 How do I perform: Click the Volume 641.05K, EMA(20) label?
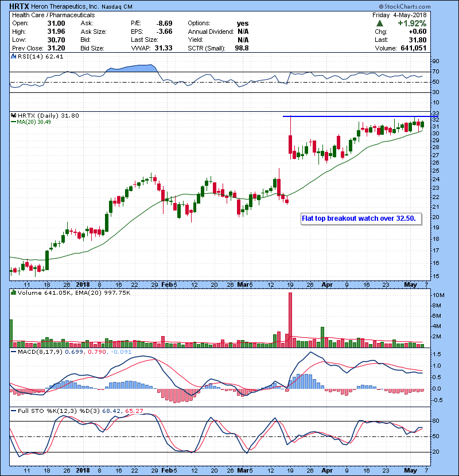[74, 293]
